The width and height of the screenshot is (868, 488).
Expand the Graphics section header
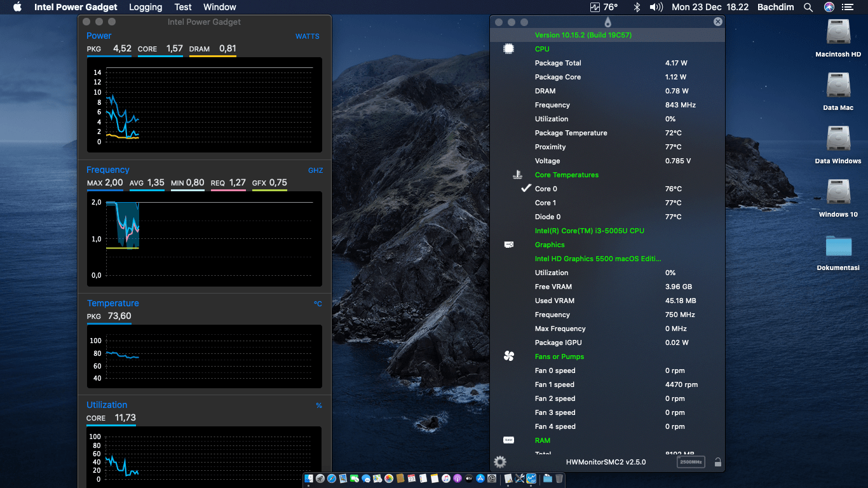(550, 245)
